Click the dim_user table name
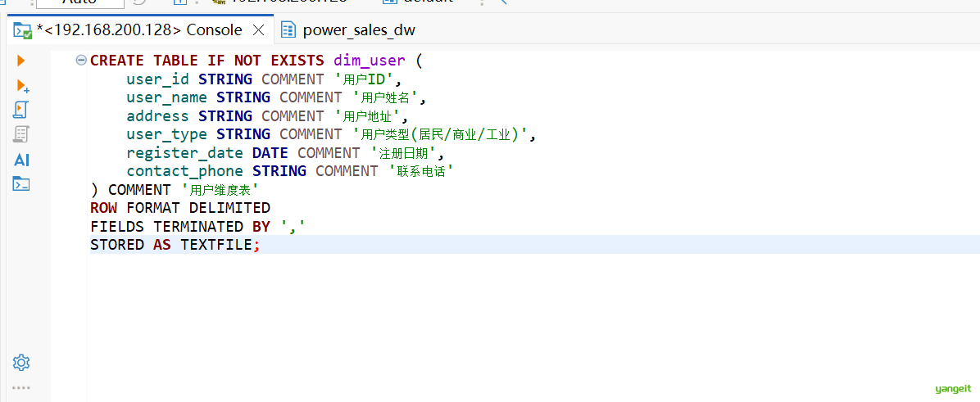Viewport: 980px width, 402px height. click(369, 61)
